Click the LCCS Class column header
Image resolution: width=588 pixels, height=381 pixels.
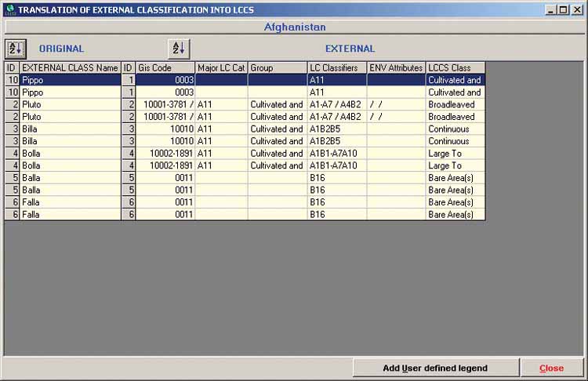point(455,68)
